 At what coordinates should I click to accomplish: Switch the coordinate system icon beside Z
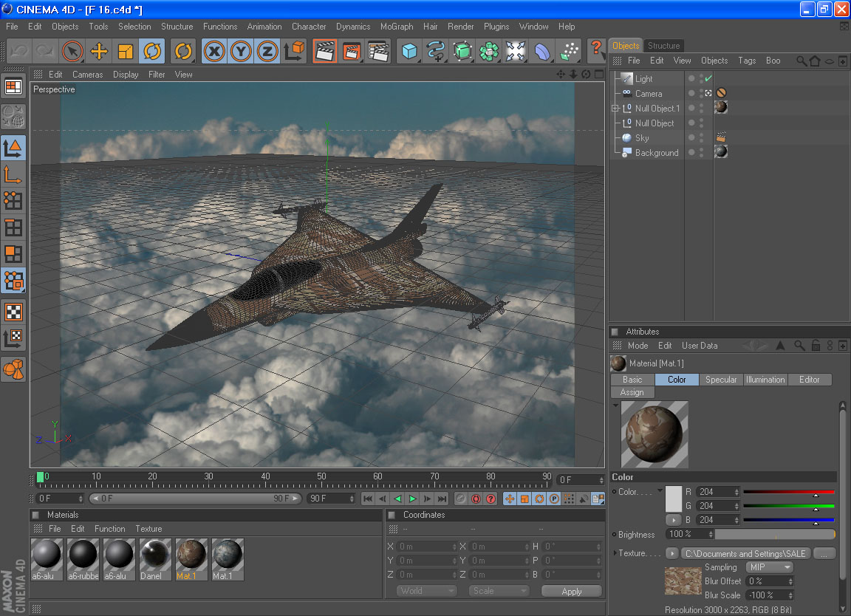point(294,52)
